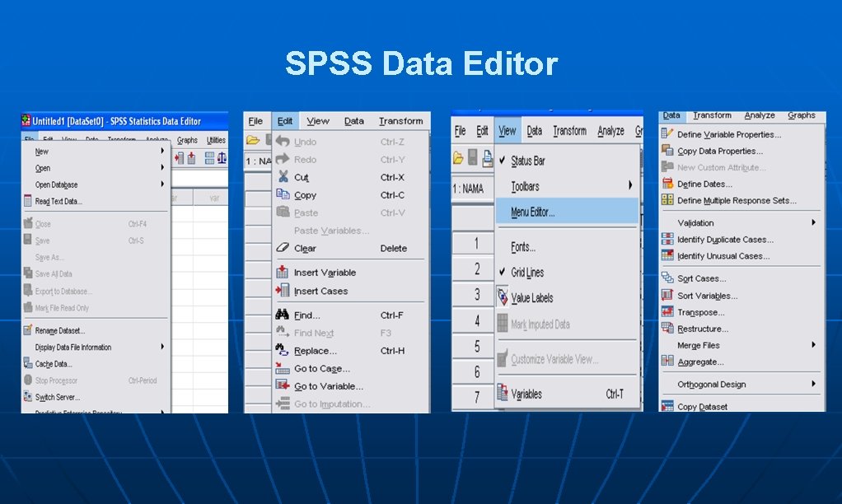
Task: Click the open folder icon in Edit window toolbar
Action: (x=253, y=141)
